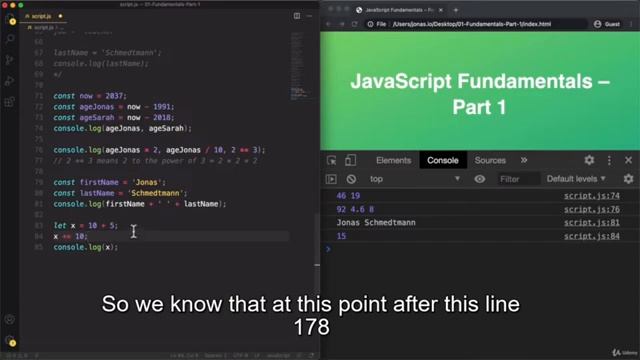640x360 pixels.
Task: Click line 'const now = 2037;'
Action: pos(90,96)
